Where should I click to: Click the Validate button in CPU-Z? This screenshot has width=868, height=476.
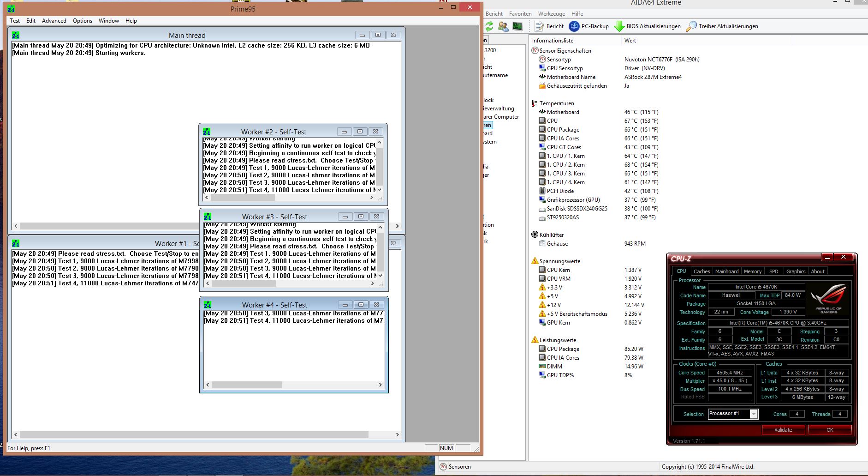click(x=783, y=430)
